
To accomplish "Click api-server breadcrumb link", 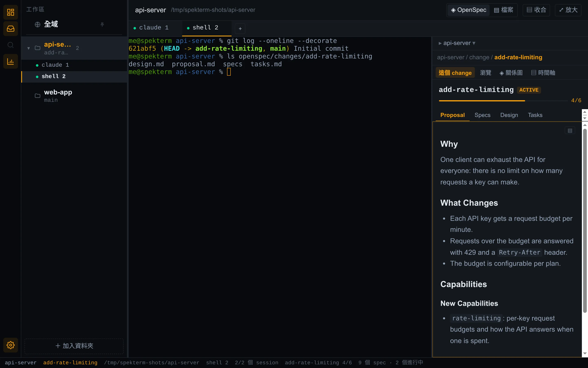I will point(450,57).
